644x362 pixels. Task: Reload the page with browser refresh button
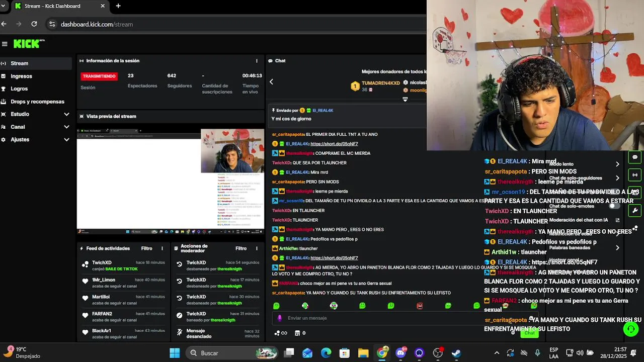[x=34, y=24]
